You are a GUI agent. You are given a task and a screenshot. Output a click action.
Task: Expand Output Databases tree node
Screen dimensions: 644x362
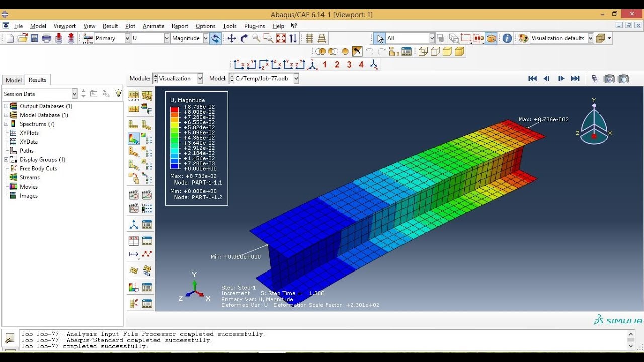[6, 106]
